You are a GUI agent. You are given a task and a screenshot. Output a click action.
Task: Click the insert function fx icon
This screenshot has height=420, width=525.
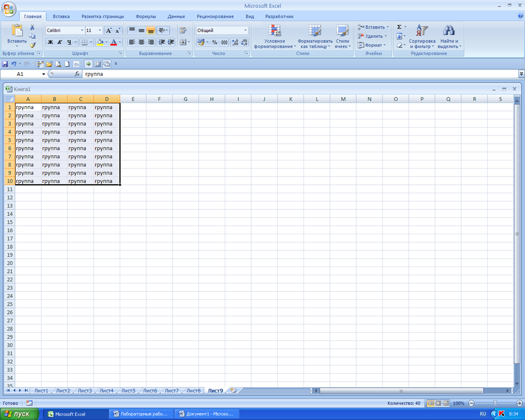click(77, 74)
